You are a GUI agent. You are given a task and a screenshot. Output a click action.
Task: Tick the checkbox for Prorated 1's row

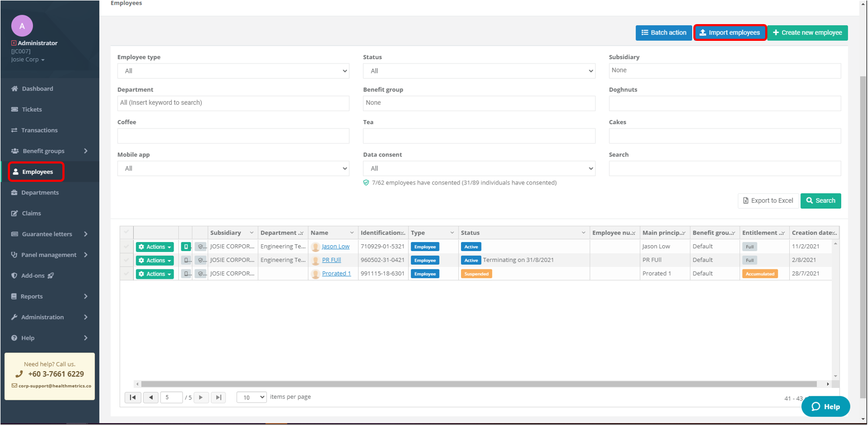click(x=126, y=274)
